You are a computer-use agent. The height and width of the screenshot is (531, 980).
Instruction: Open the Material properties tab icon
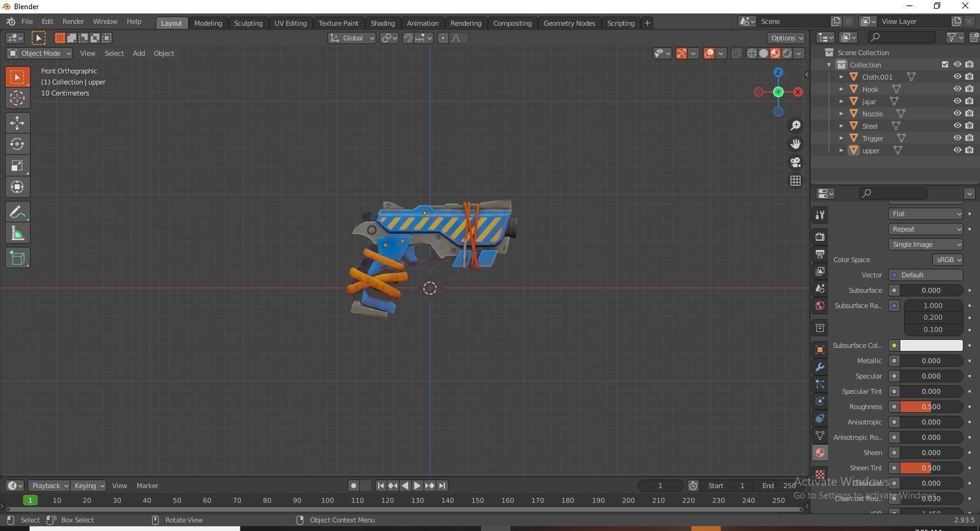[x=820, y=453]
